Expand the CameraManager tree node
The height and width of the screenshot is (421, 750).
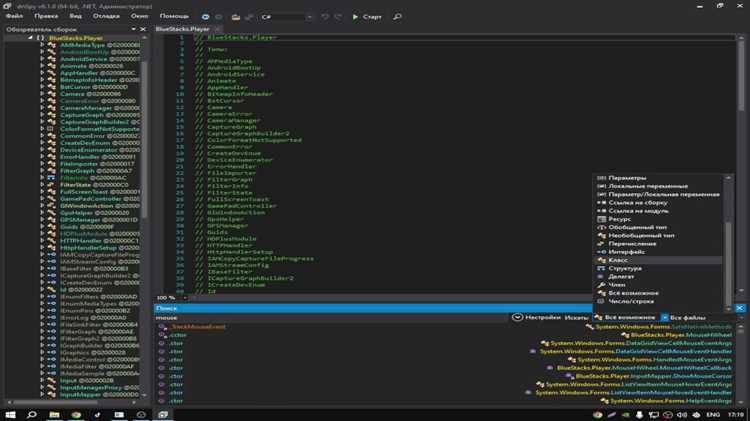pyautogui.click(x=42, y=108)
